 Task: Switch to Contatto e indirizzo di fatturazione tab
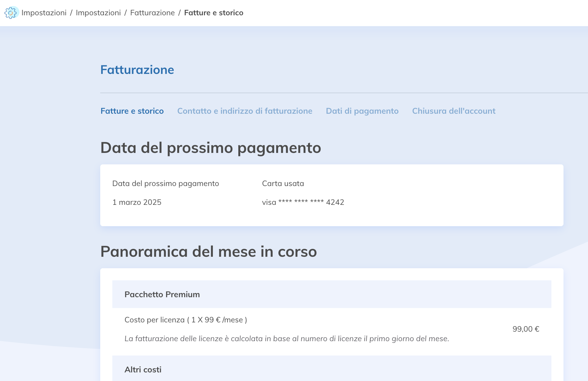point(245,111)
